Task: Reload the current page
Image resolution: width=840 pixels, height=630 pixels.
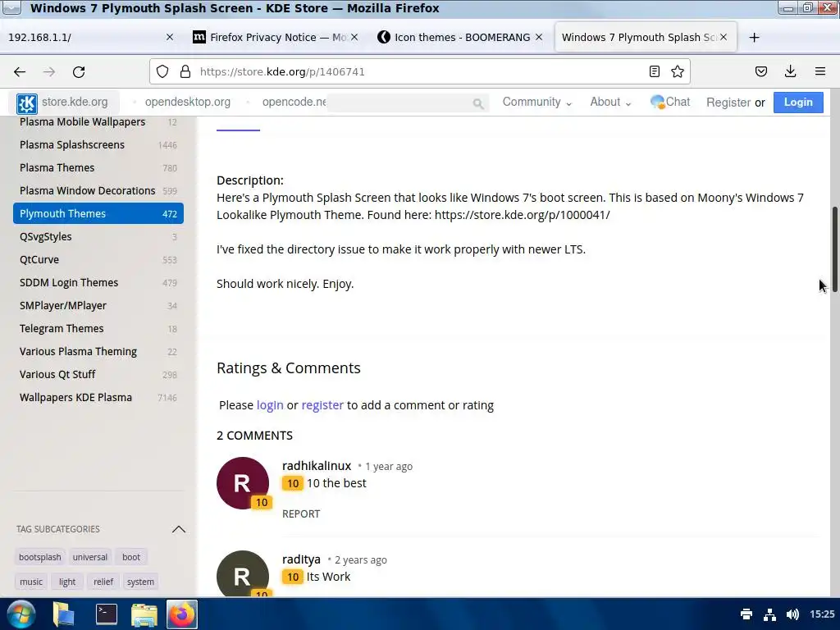Action: coord(79,72)
